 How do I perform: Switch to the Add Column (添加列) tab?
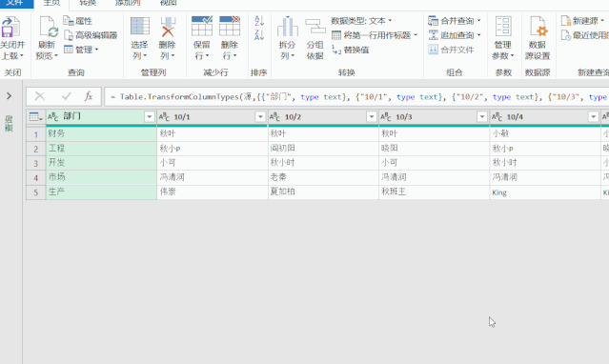click(x=128, y=3)
